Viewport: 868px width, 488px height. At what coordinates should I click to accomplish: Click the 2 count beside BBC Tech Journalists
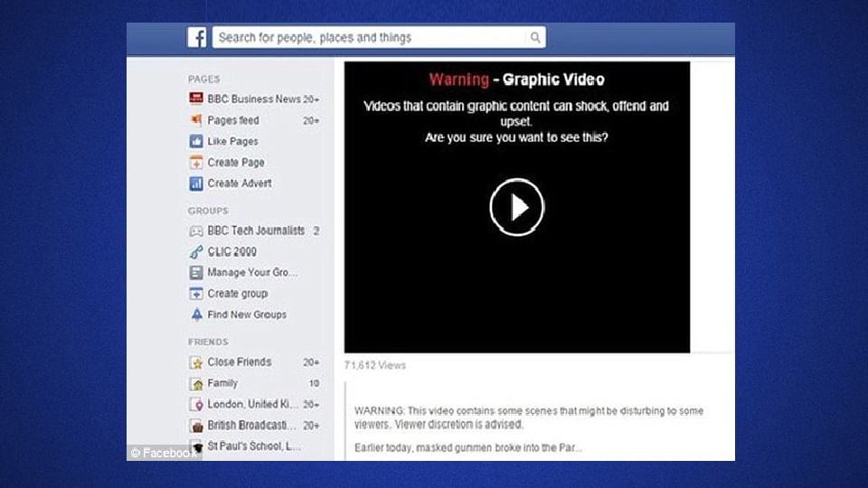tap(316, 231)
